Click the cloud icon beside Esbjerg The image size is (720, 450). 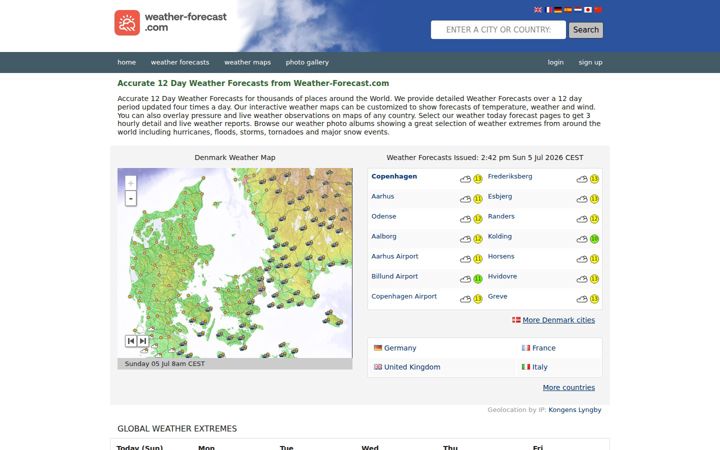582,199
